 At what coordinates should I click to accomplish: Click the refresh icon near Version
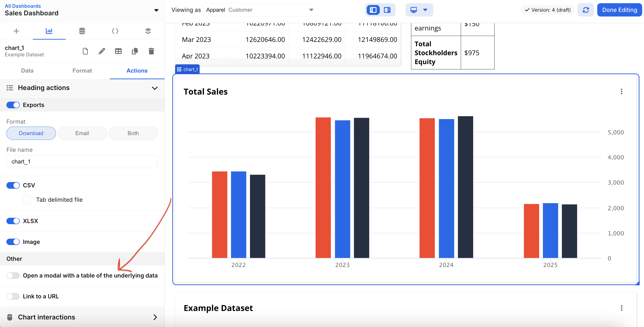click(x=586, y=10)
